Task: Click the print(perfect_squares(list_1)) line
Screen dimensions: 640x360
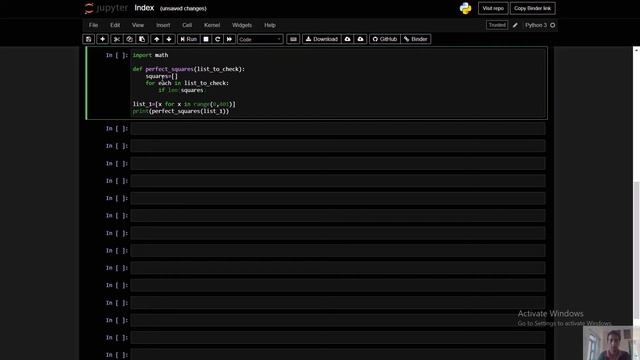Action: coord(181,111)
